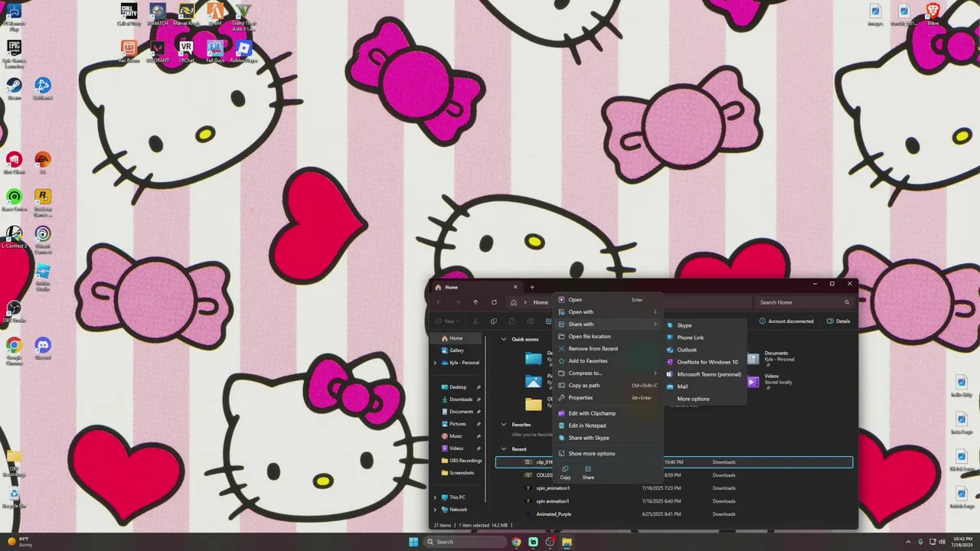The image size is (980, 551).
Task: Click the Refresh button in File Explorer
Action: tap(494, 302)
